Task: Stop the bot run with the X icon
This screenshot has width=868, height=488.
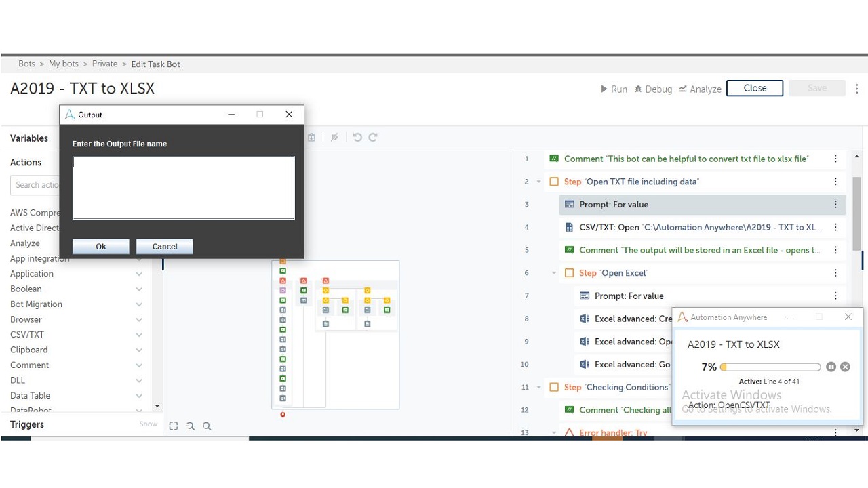Action: pyautogui.click(x=845, y=367)
